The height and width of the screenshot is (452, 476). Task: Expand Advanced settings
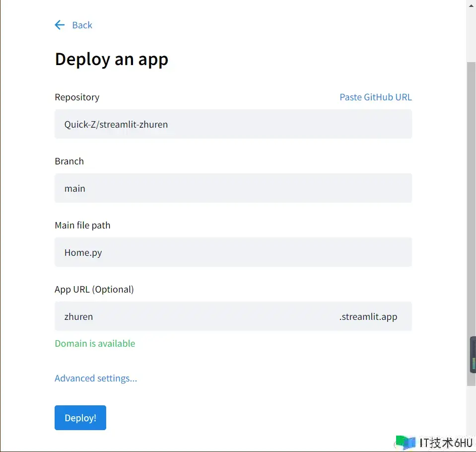point(96,378)
